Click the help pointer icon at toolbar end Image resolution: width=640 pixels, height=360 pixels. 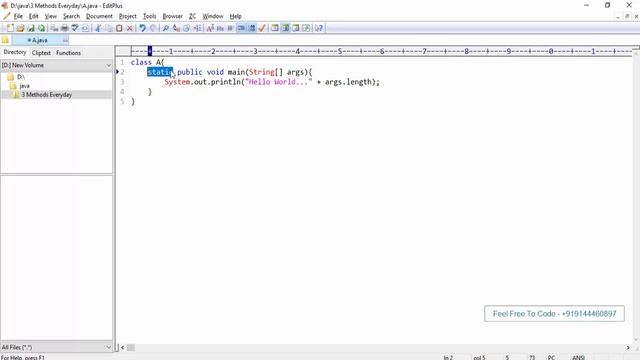click(x=319, y=28)
